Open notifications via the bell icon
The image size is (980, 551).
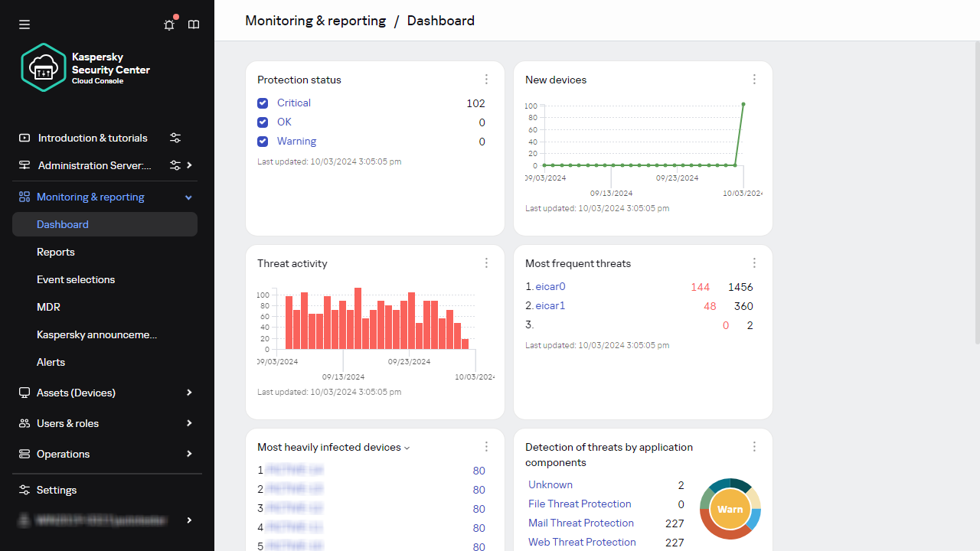[168, 24]
